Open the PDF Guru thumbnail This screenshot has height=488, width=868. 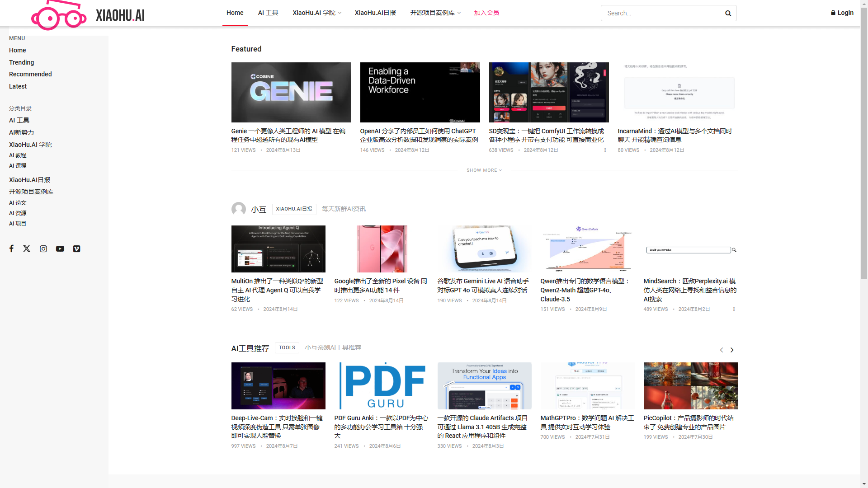pos(382,386)
